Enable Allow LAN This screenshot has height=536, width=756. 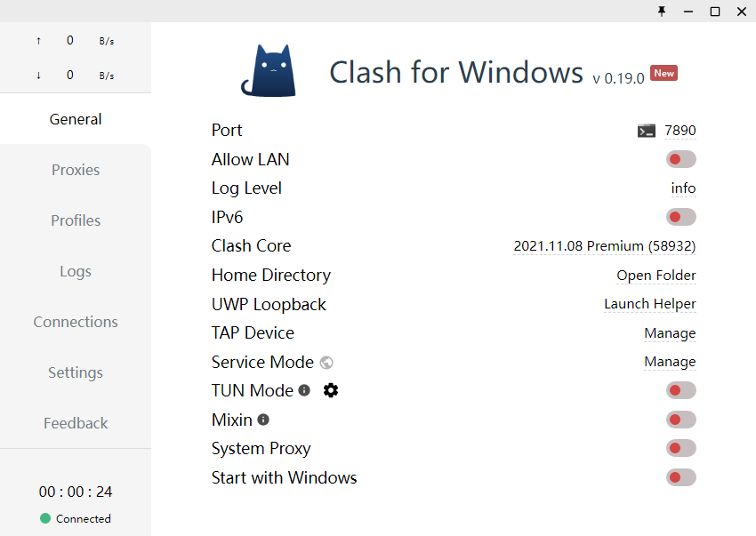[680, 158]
